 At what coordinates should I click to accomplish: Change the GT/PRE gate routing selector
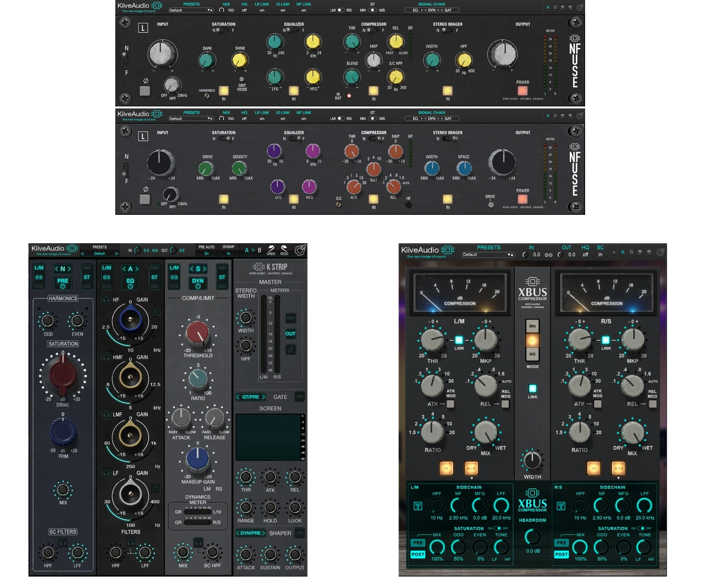pos(250,397)
